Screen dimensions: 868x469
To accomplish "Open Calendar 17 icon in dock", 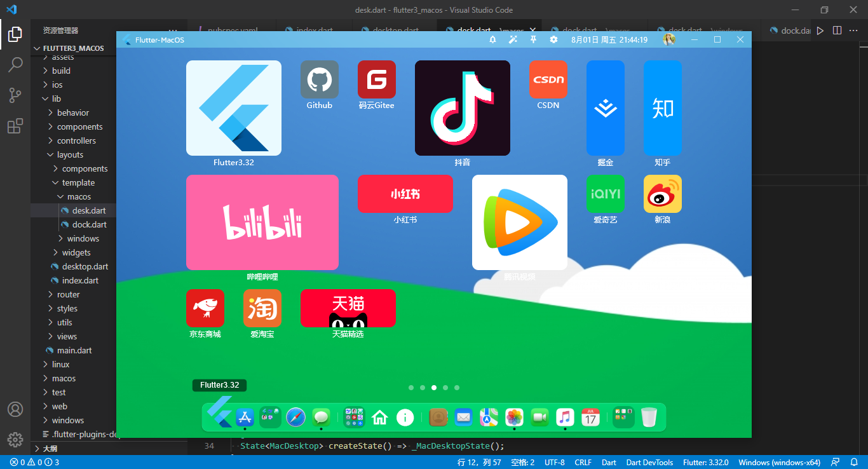I will coord(590,418).
